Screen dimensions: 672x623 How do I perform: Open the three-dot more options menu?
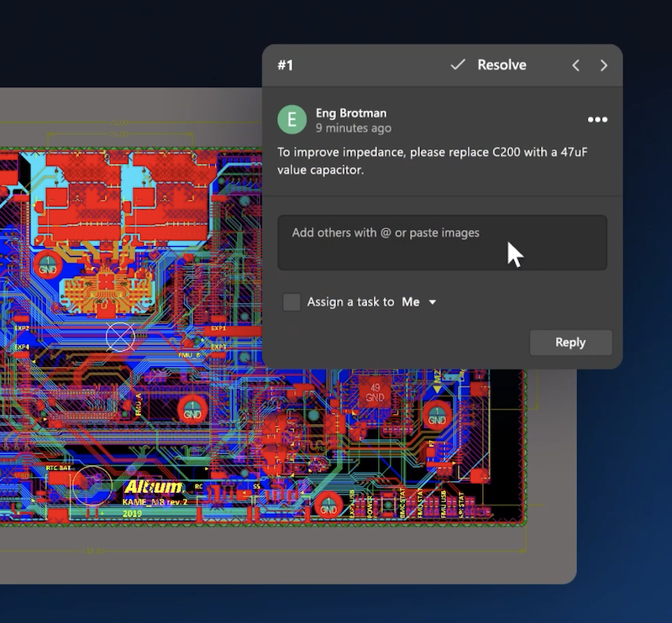click(597, 119)
